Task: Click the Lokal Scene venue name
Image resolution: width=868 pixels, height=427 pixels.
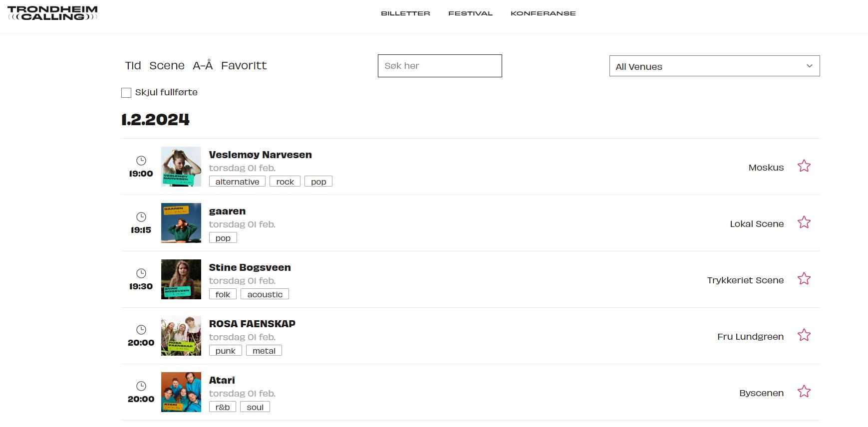Action: 757,224
